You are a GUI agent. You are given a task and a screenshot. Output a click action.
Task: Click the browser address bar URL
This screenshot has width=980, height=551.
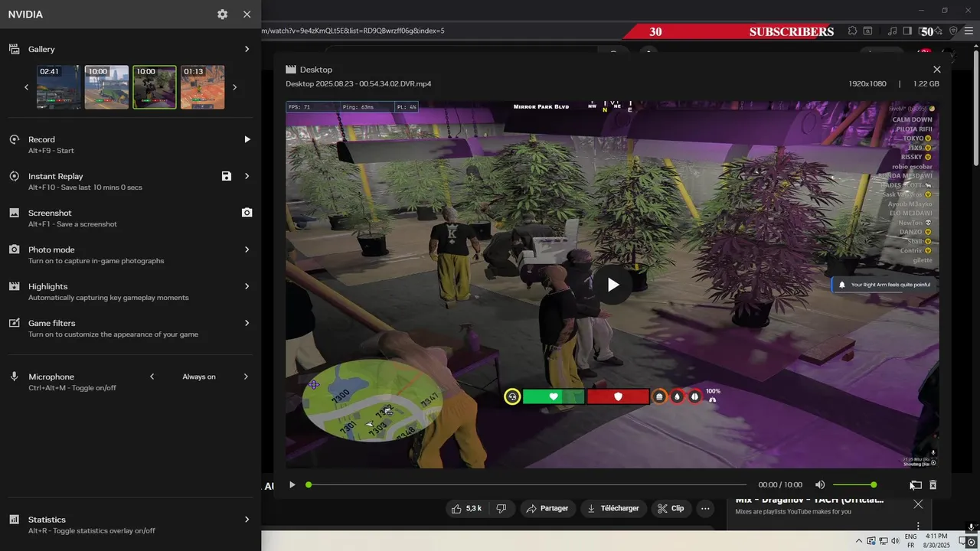(x=353, y=31)
